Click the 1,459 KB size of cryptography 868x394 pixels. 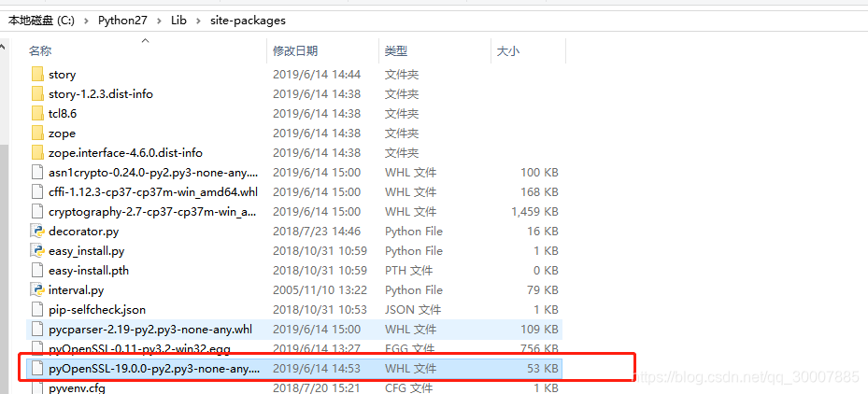534,212
